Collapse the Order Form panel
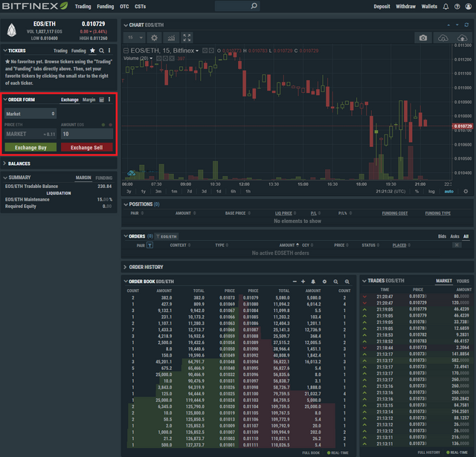This screenshot has width=476, height=457. pos(5,100)
